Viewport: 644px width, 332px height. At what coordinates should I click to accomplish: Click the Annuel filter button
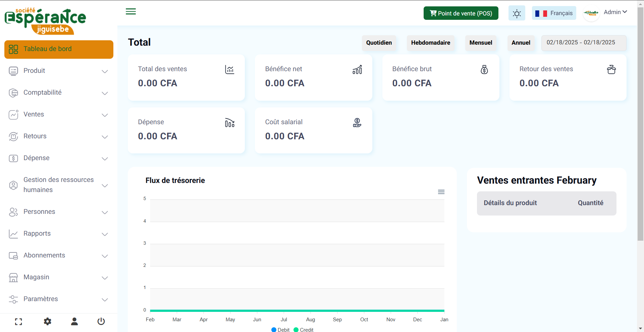[521, 43]
